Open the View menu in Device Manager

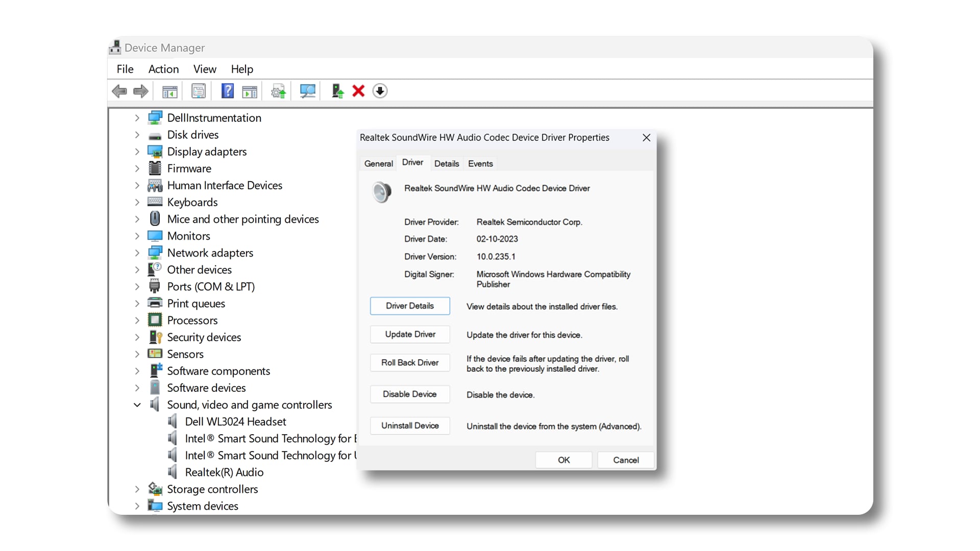(x=205, y=69)
